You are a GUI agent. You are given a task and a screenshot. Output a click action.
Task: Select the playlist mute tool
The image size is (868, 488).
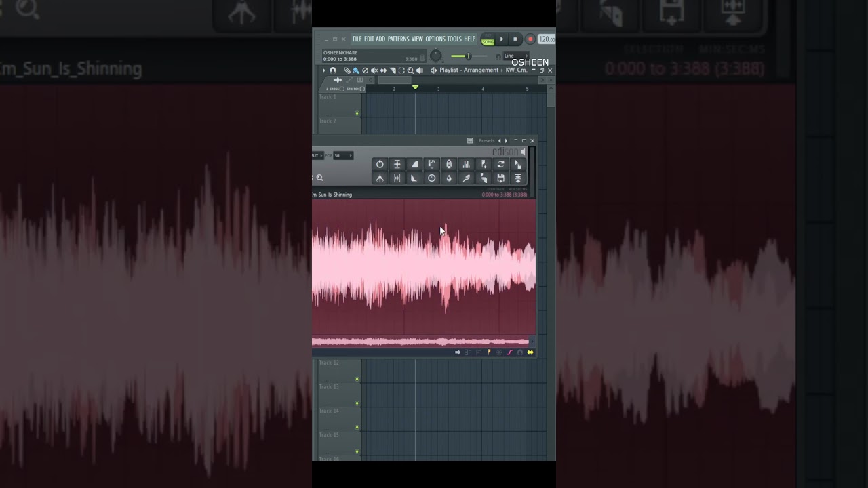click(374, 70)
